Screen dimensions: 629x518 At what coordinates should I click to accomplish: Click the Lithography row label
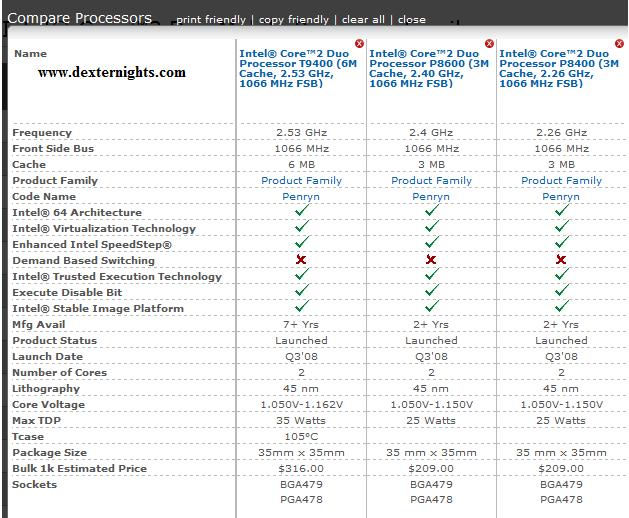tap(46, 388)
